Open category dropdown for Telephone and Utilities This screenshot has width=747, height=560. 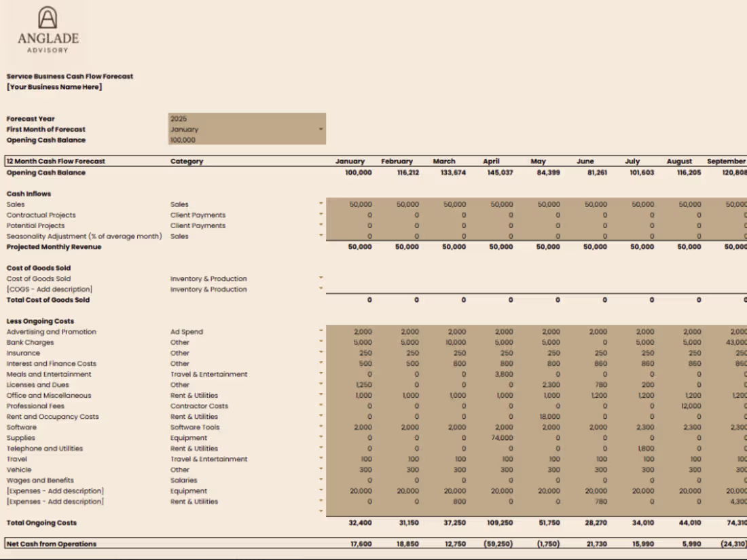coord(321,447)
